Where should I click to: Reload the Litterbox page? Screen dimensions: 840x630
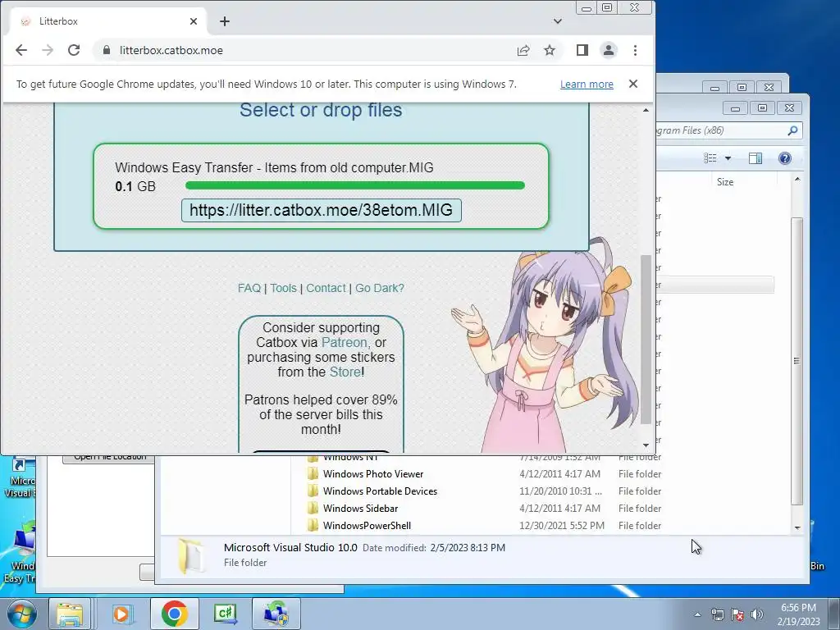coord(74,50)
